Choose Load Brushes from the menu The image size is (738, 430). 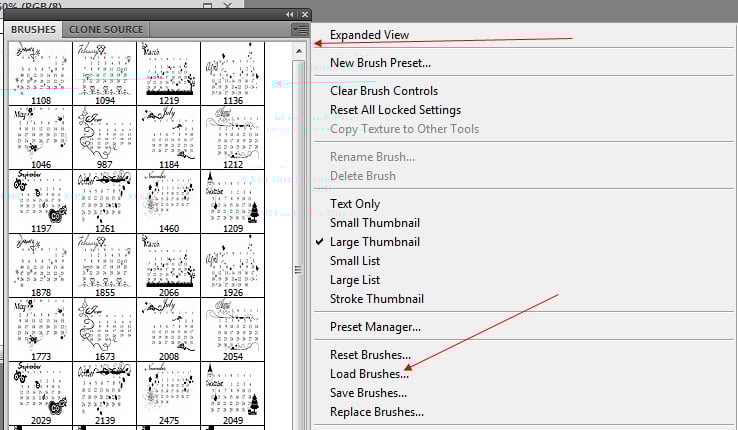(369, 374)
